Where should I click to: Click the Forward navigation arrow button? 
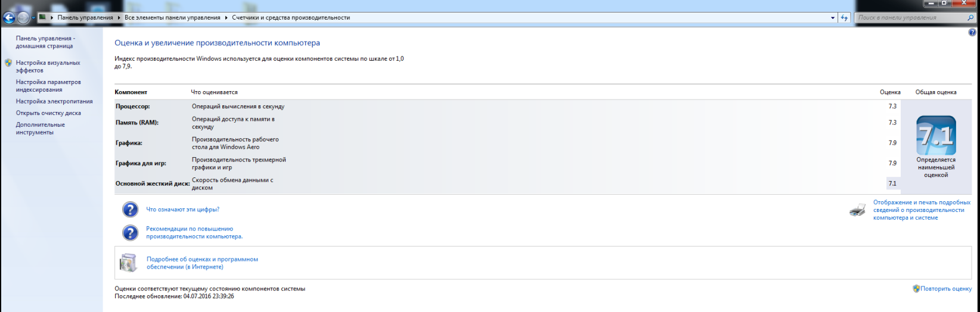(x=23, y=18)
